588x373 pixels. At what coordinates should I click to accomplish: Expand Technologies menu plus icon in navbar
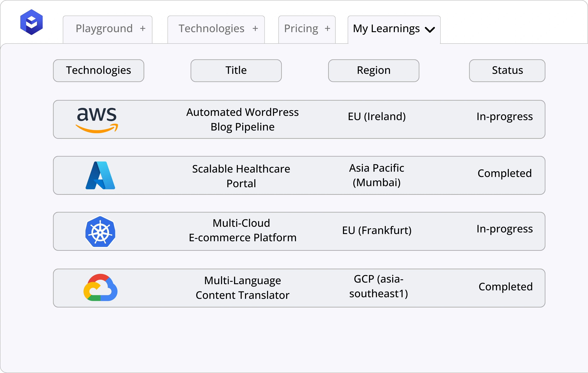(x=255, y=29)
